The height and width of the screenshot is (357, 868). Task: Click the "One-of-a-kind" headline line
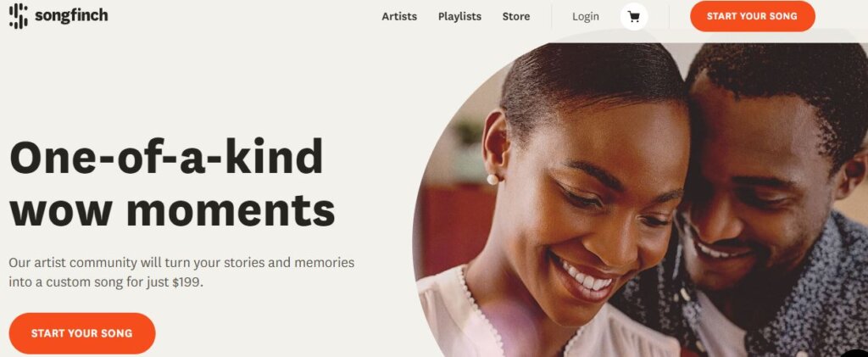(166, 157)
